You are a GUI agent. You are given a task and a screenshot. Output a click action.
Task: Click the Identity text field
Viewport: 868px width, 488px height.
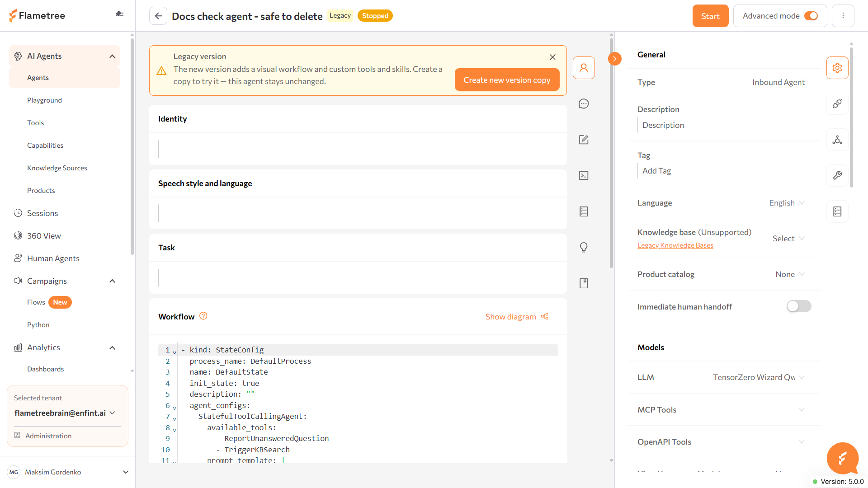pos(358,149)
